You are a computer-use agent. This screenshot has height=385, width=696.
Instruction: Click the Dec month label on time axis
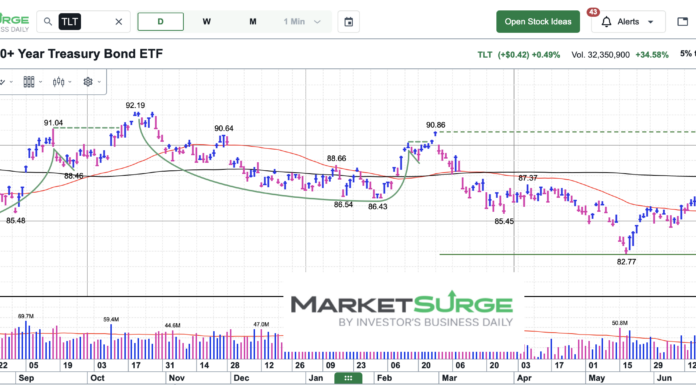point(241,378)
